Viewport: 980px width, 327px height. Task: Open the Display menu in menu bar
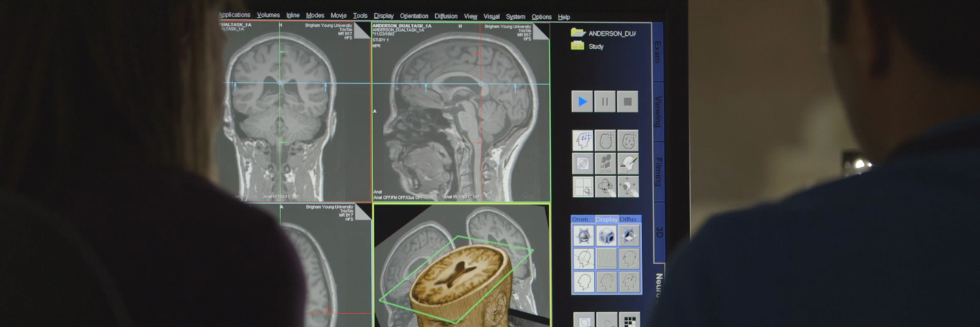384,16
